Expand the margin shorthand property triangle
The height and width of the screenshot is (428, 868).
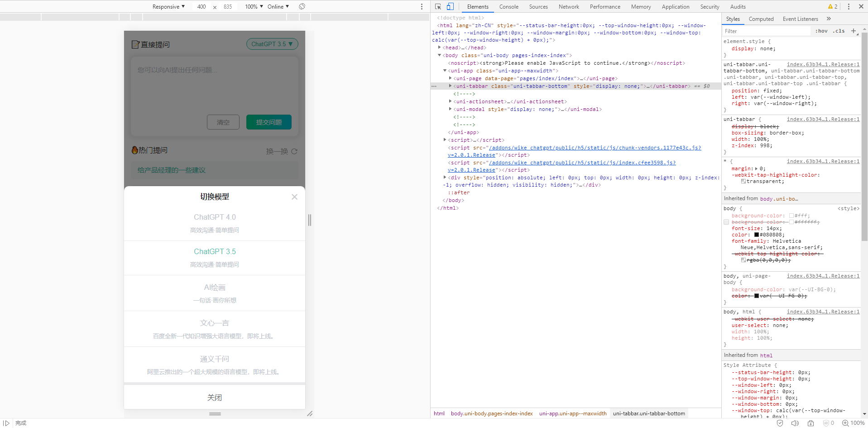(757, 168)
